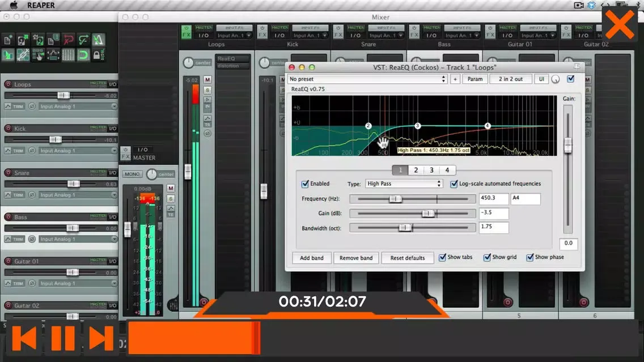644x362 pixels.
Task: Click the Loops mixer strip envelope icon
Action: pos(207,118)
